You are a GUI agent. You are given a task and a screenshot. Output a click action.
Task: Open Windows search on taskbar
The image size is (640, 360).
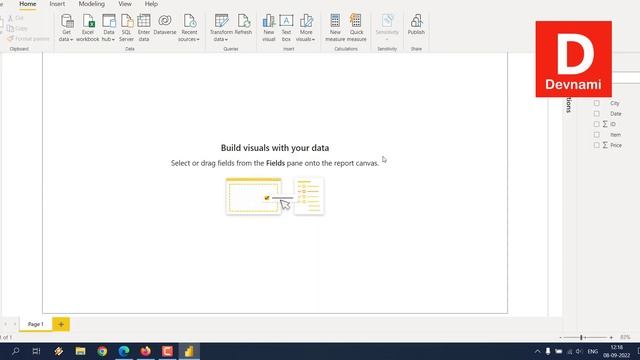click(16, 351)
